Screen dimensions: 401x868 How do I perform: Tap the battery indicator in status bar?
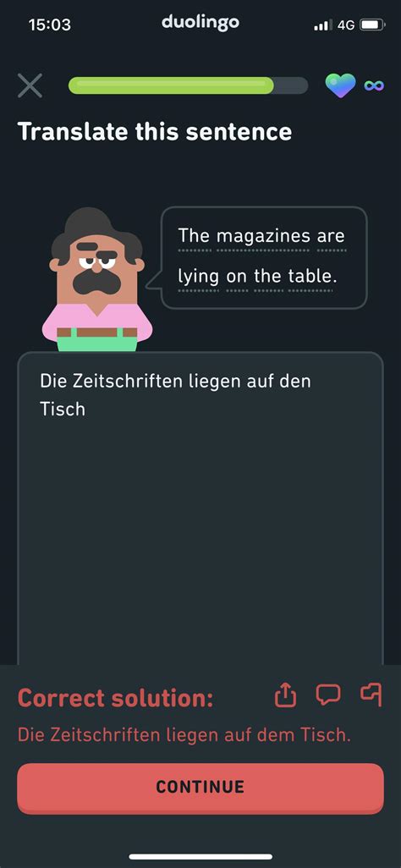pos(371,25)
